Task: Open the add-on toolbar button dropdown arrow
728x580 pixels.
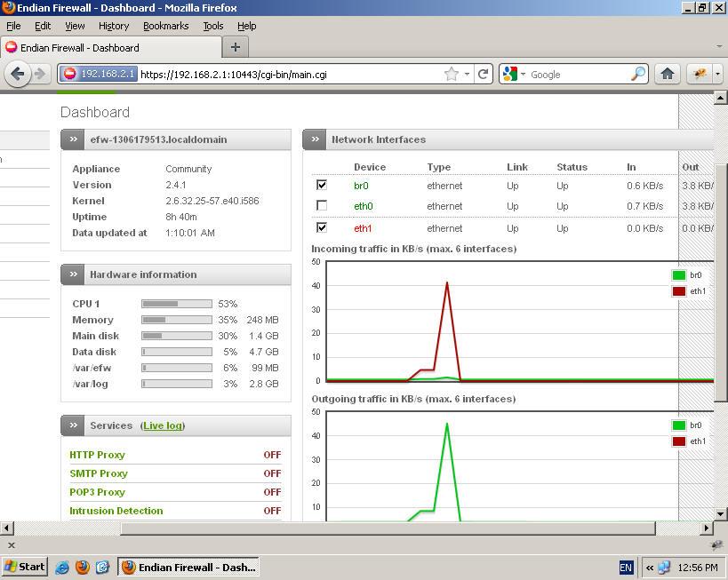Action: point(718,74)
